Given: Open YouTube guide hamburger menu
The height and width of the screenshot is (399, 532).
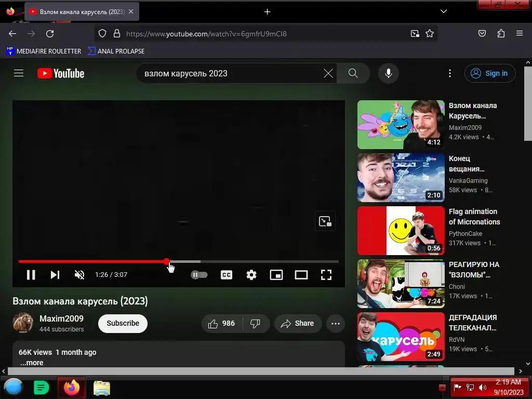Looking at the screenshot, I should click(x=19, y=73).
